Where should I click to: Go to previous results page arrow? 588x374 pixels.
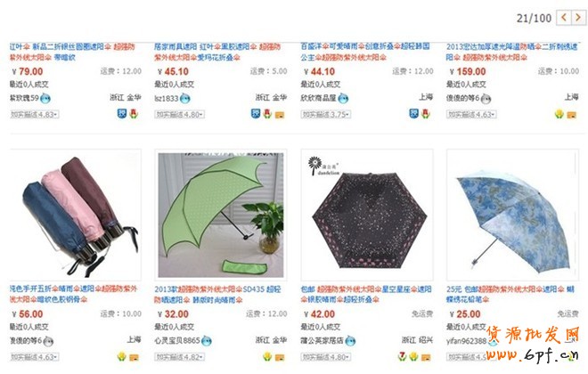point(564,17)
